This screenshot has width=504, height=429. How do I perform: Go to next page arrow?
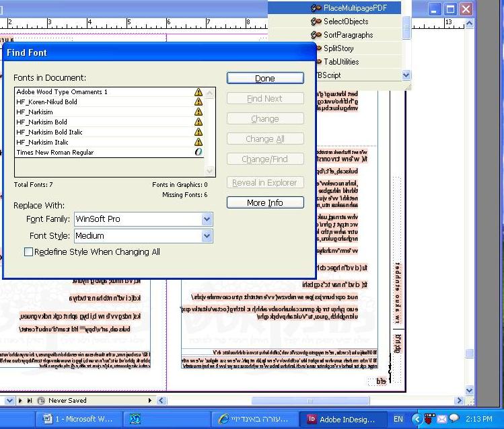[20, 400]
